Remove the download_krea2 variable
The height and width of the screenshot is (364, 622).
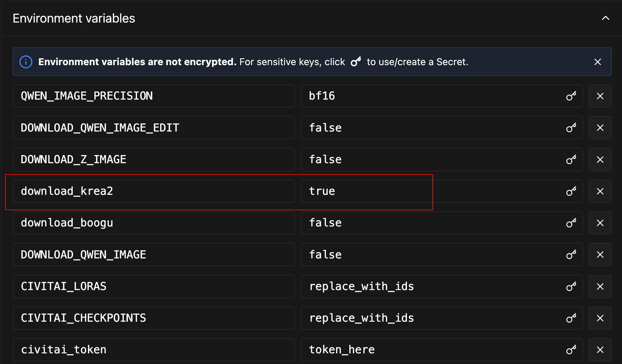pos(600,191)
